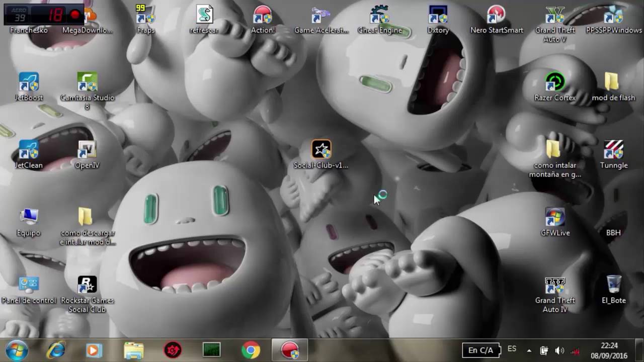Select the mod de flash folder
Image resolution: width=644 pixels, height=362 pixels.
pyautogui.click(x=613, y=86)
